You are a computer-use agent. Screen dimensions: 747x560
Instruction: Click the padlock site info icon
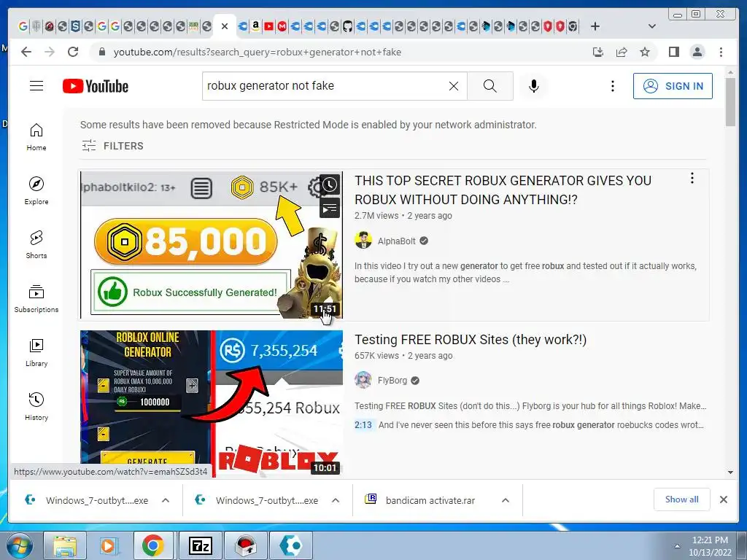point(101,52)
